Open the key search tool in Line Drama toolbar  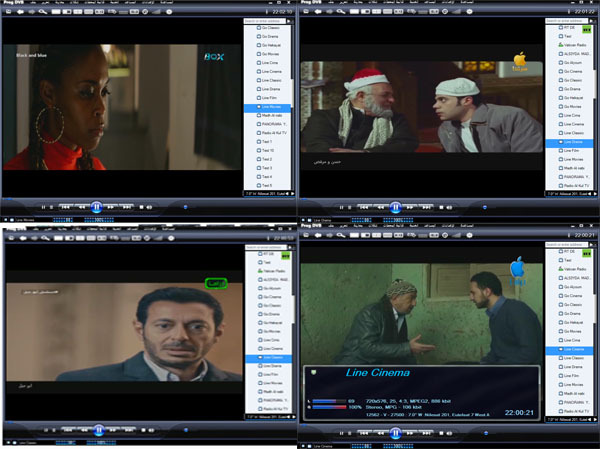coord(341,11)
